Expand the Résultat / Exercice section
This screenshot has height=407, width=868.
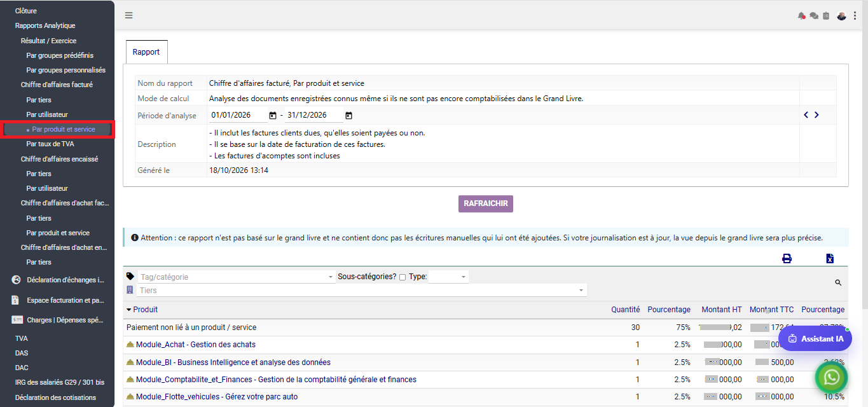tap(48, 41)
